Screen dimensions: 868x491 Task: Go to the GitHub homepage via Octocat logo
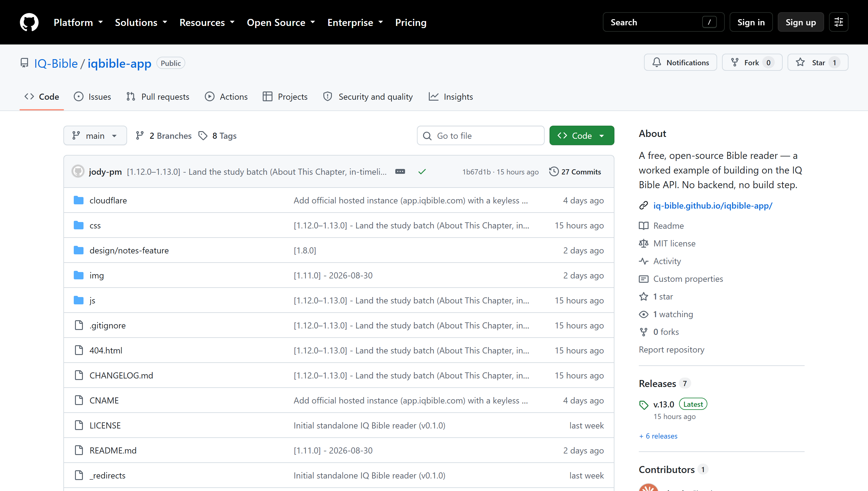coord(29,22)
